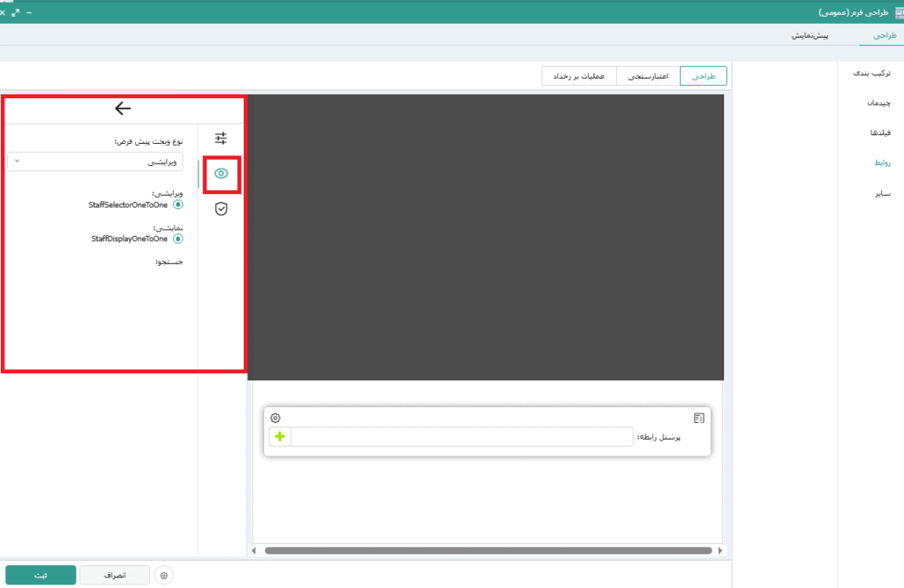The height and width of the screenshot is (588, 904).
Task: Click the gear icon on field widget
Action: [275, 418]
